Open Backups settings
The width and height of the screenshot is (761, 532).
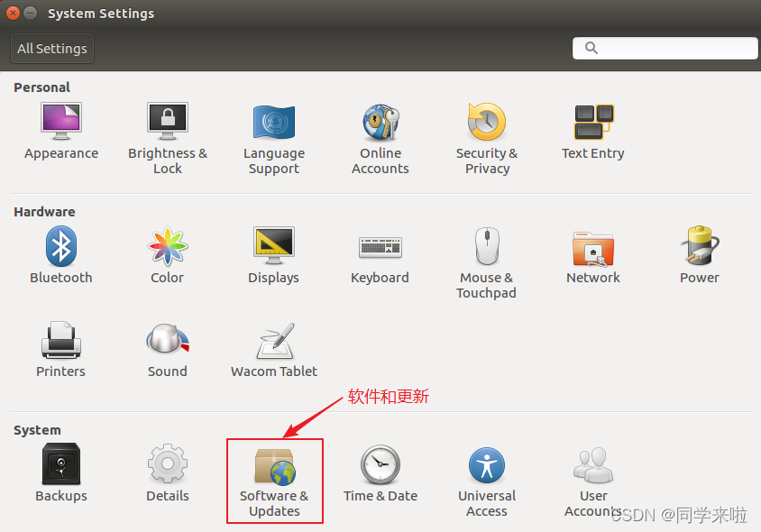click(61, 473)
